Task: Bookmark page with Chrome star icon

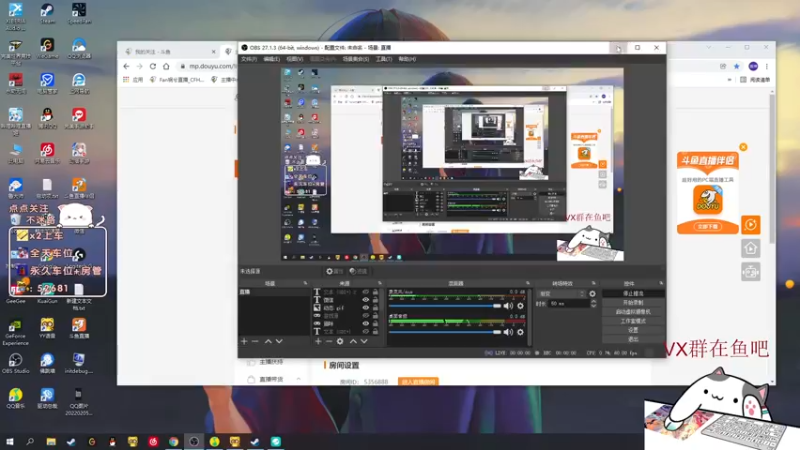Action: 737,66
